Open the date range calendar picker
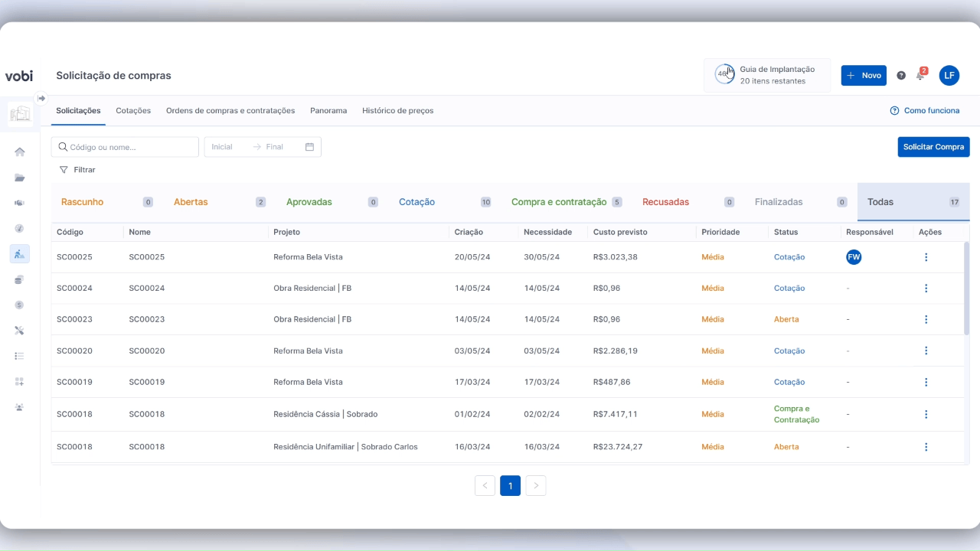The image size is (980, 551). (309, 147)
